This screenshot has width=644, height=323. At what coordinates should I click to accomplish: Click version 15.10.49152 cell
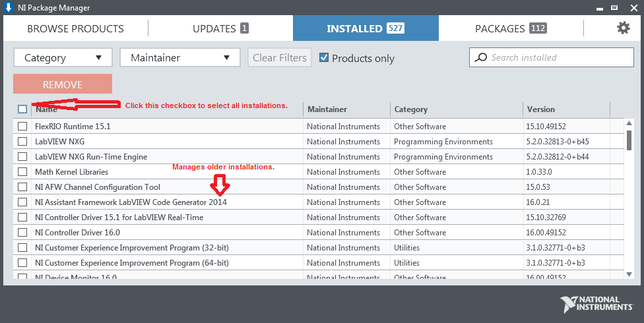pos(546,127)
